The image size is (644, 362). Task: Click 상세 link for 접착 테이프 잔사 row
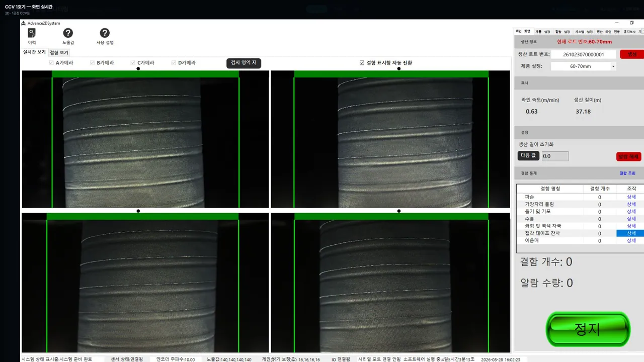pos(631,233)
